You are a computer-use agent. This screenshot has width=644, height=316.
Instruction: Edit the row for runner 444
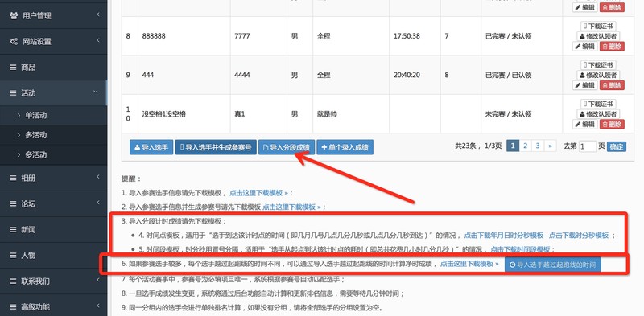585,85
